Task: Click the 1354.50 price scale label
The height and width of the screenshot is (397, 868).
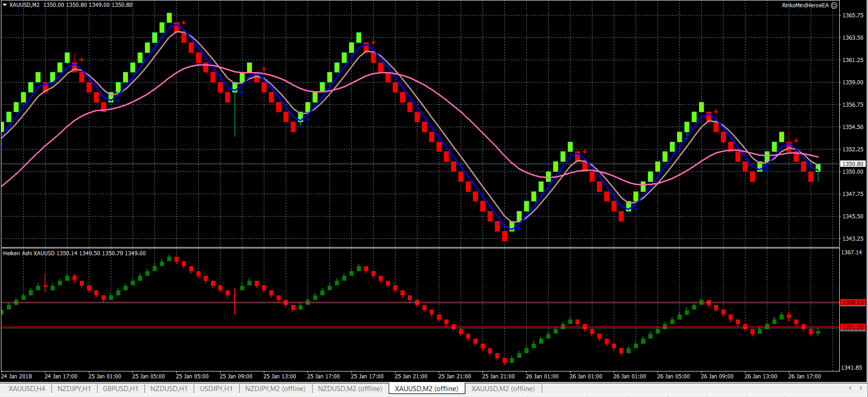Action: click(x=853, y=127)
